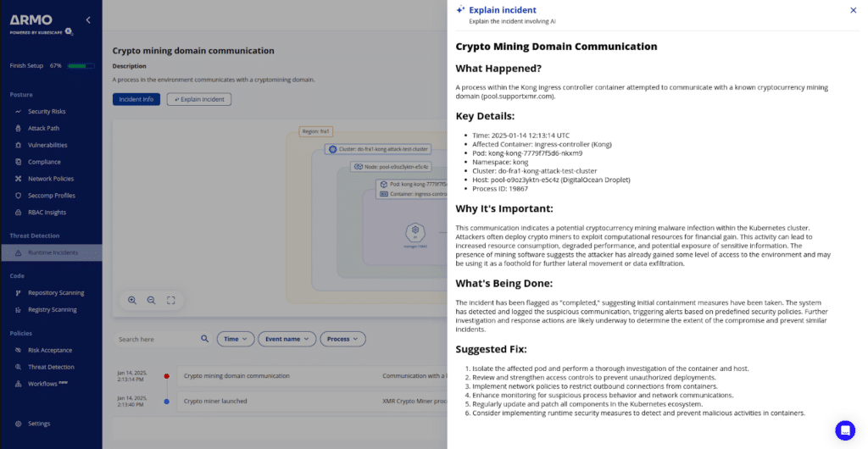Screen dimensions: 868x449
Task: Select Crypto mining domain communication event row
Action: tap(312, 376)
